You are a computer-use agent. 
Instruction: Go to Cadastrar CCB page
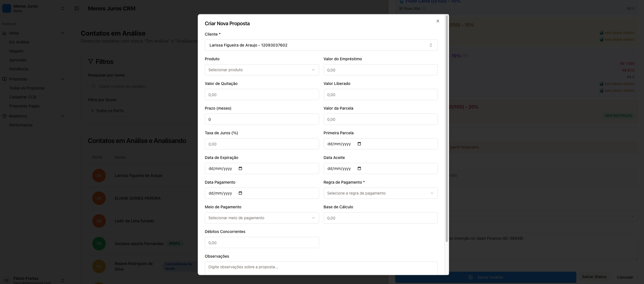click(23, 97)
